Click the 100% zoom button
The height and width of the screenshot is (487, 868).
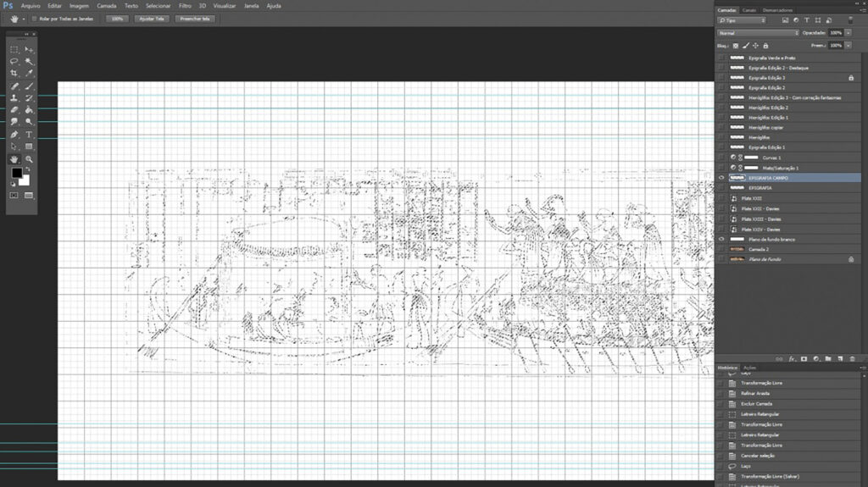117,19
